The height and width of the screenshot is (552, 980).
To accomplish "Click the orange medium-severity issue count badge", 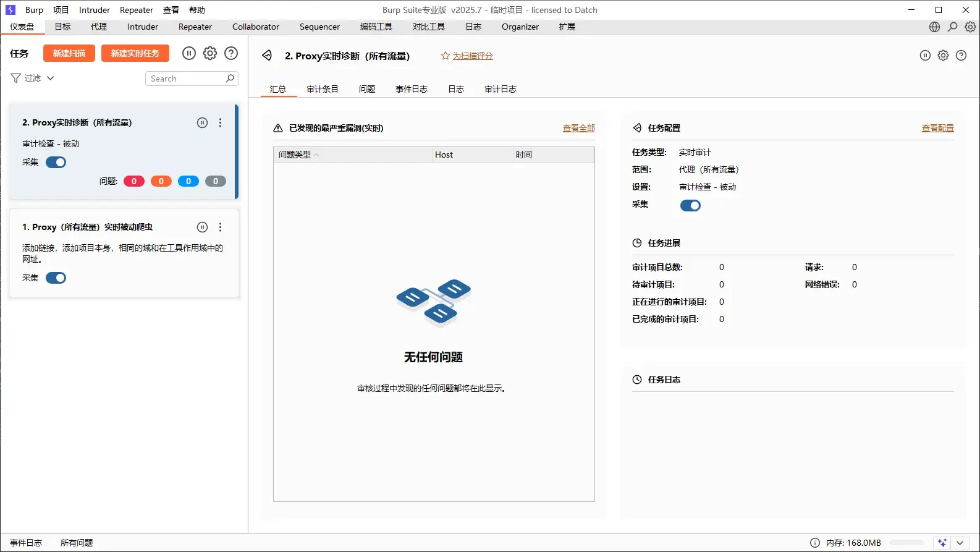I will click(161, 181).
